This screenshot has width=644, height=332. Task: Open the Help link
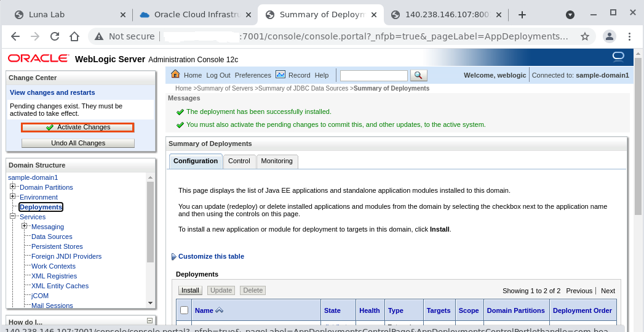tap(322, 75)
